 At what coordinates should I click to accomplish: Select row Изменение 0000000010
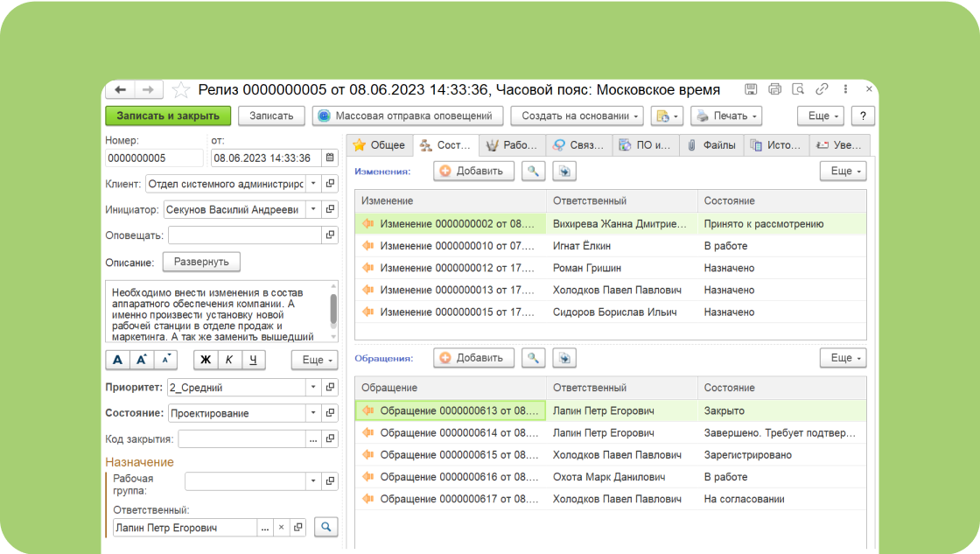611,246
